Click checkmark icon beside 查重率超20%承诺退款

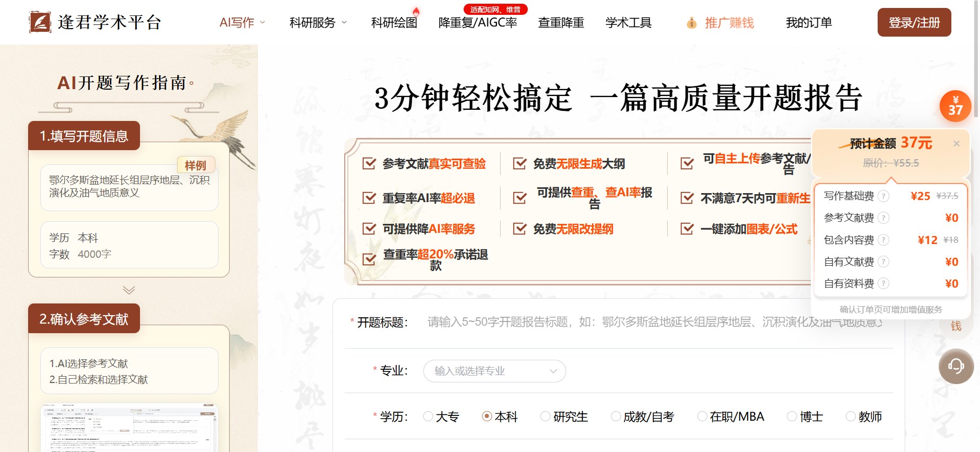(x=369, y=259)
